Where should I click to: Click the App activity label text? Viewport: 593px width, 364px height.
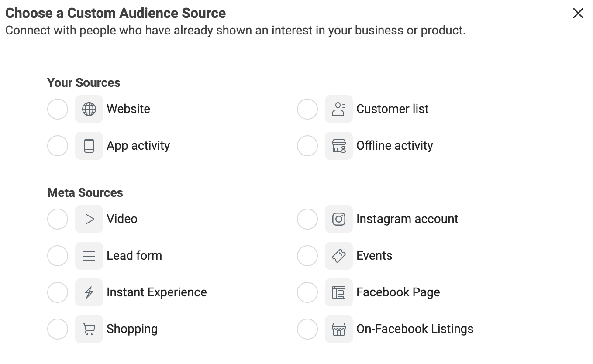pyautogui.click(x=138, y=145)
